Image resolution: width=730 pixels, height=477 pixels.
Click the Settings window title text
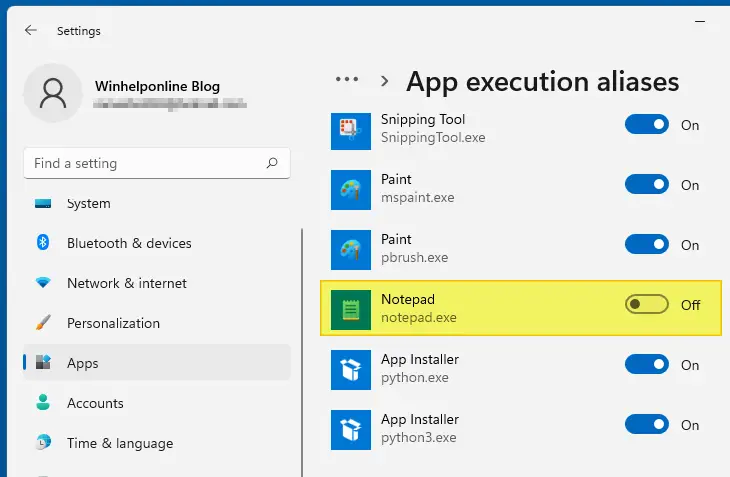79,31
